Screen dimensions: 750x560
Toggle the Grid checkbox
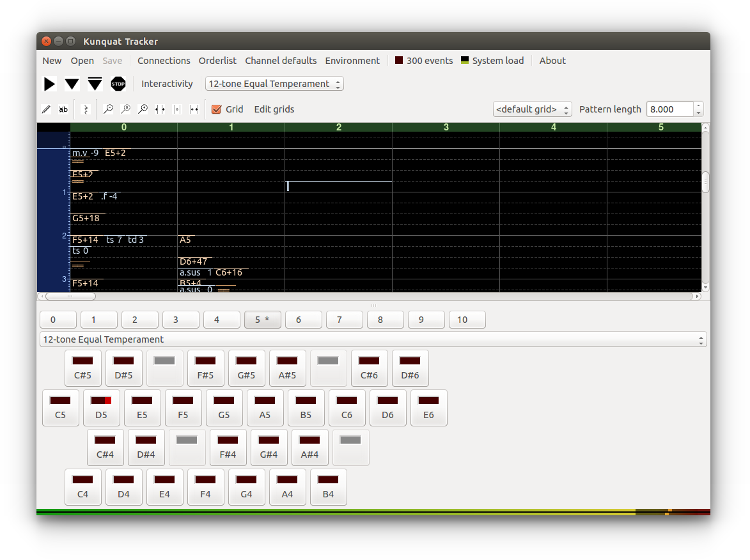(x=227, y=109)
